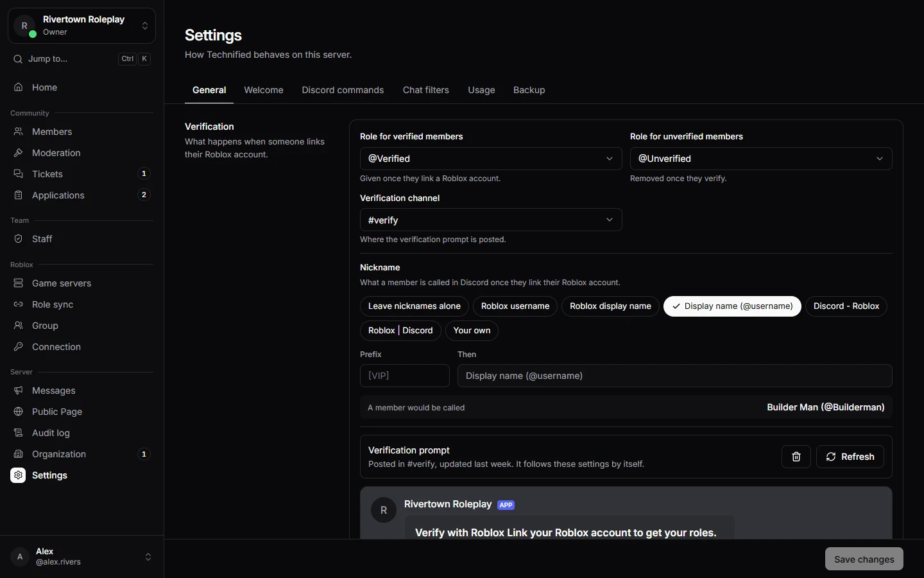
Task: Select the Roblox display name option
Action: (x=610, y=306)
